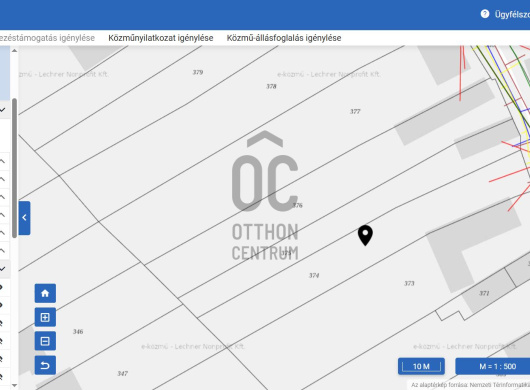Click the home map extent button

point(45,293)
